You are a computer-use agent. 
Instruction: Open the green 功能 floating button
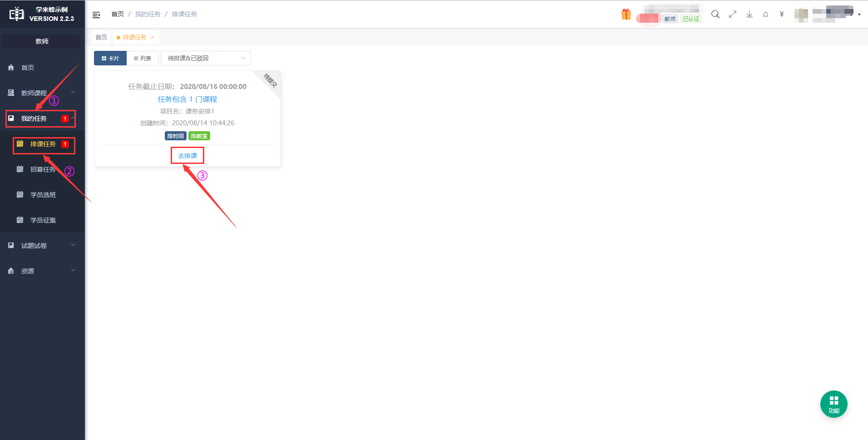(833, 404)
